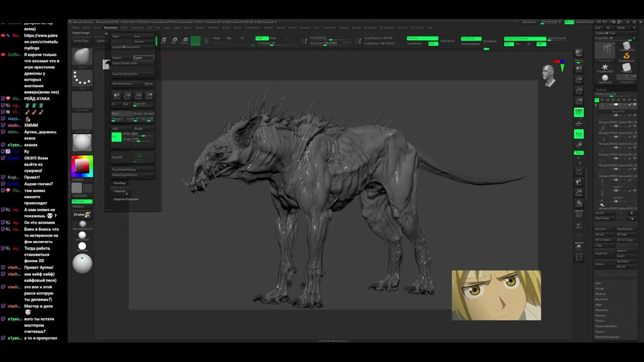
Task: Click the New Document button
Action: coord(127,83)
